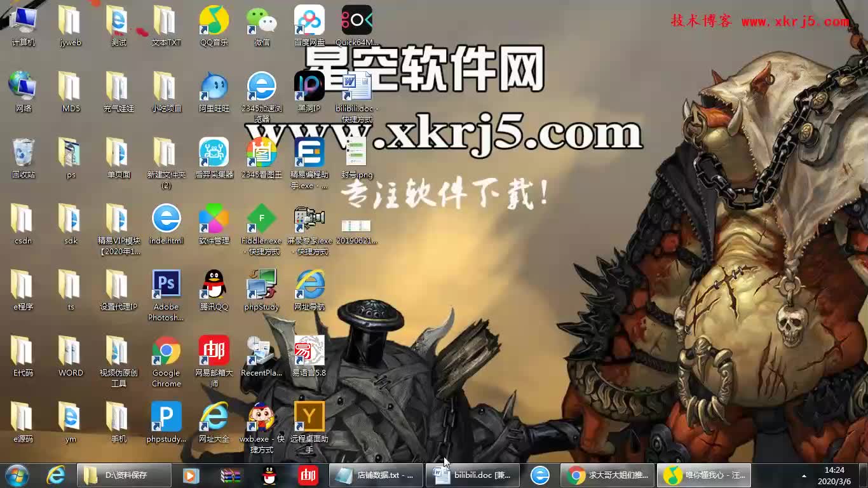The image size is (868, 488).
Task: Select the MD5 folder
Action: (x=71, y=91)
